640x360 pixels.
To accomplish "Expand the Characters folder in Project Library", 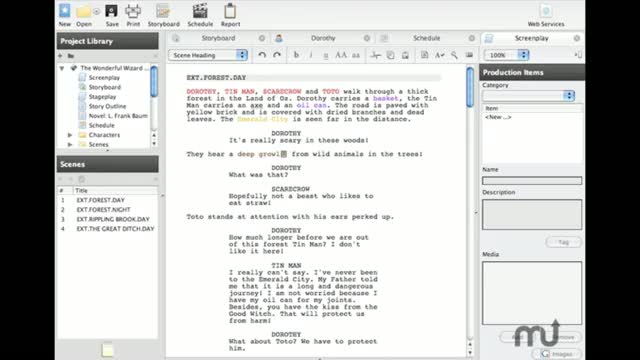I will (x=70, y=135).
